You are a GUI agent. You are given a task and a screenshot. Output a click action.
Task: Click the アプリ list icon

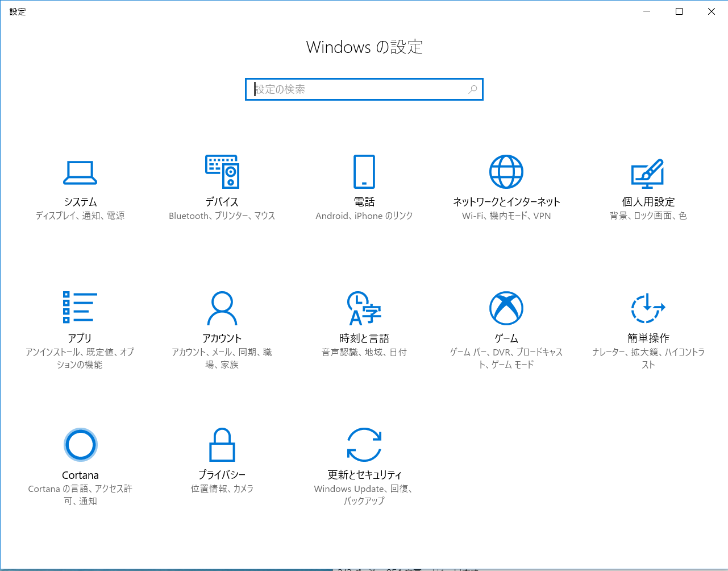click(80, 308)
